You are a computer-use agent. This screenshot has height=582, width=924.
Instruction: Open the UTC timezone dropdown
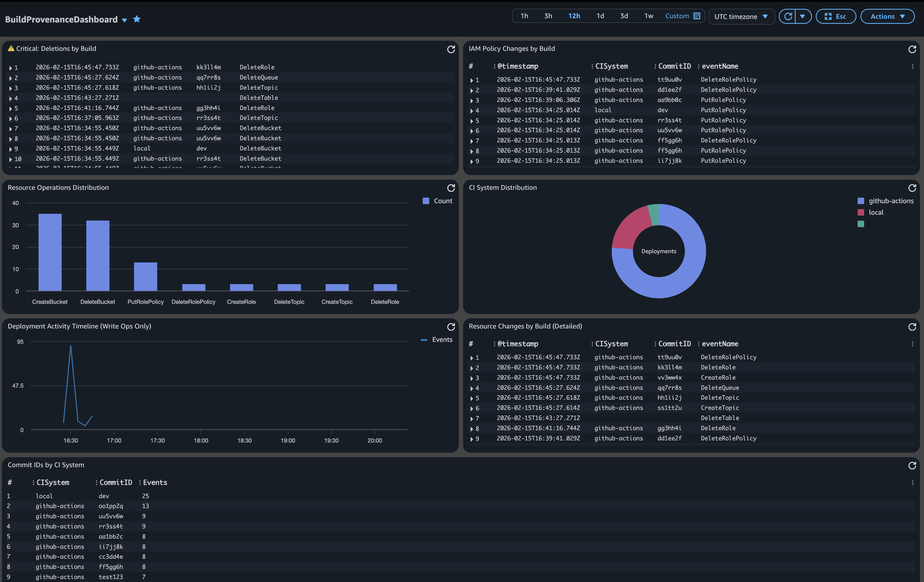pyautogui.click(x=741, y=16)
